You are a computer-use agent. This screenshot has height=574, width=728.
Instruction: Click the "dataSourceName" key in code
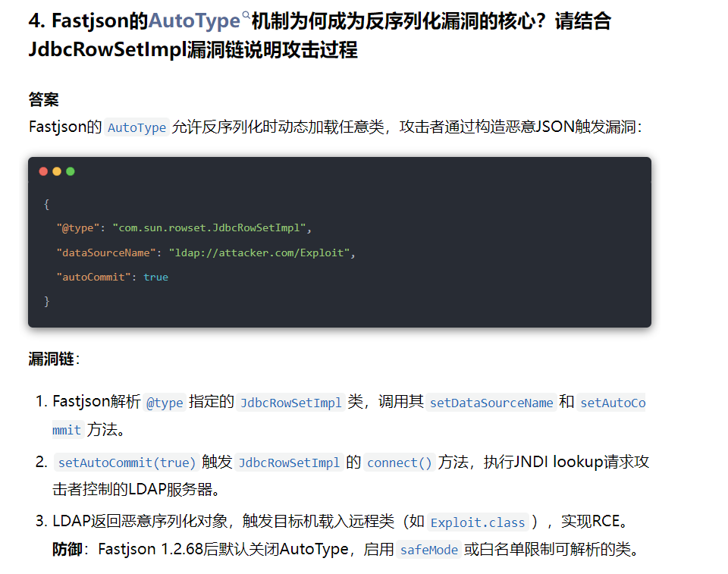(x=106, y=252)
